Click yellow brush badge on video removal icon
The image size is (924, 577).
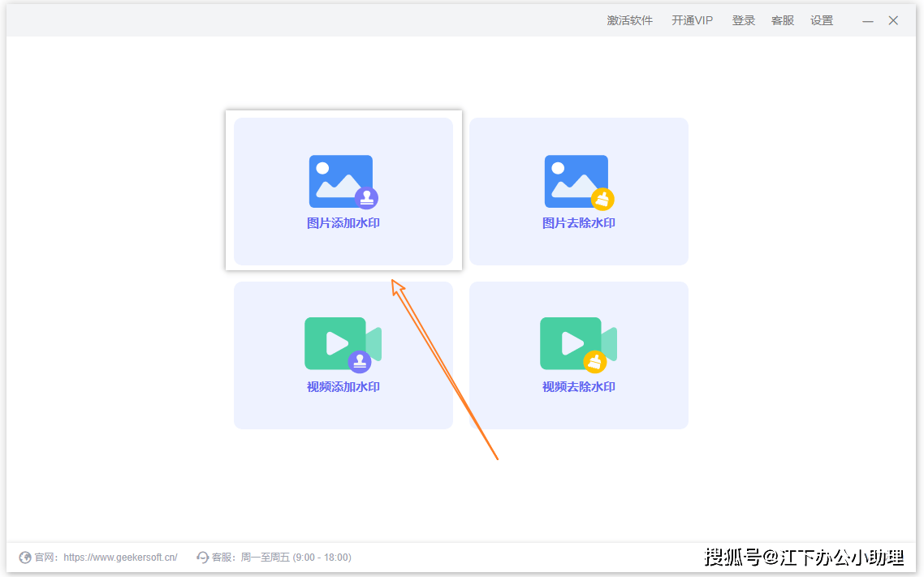pos(595,362)
